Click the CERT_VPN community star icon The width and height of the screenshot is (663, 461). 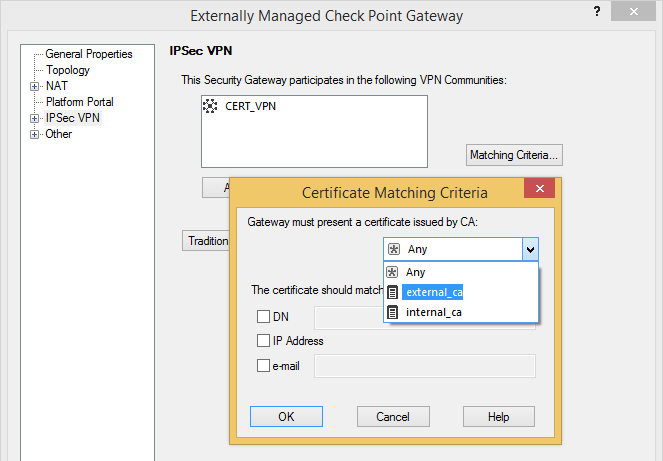tap(210, 105)
